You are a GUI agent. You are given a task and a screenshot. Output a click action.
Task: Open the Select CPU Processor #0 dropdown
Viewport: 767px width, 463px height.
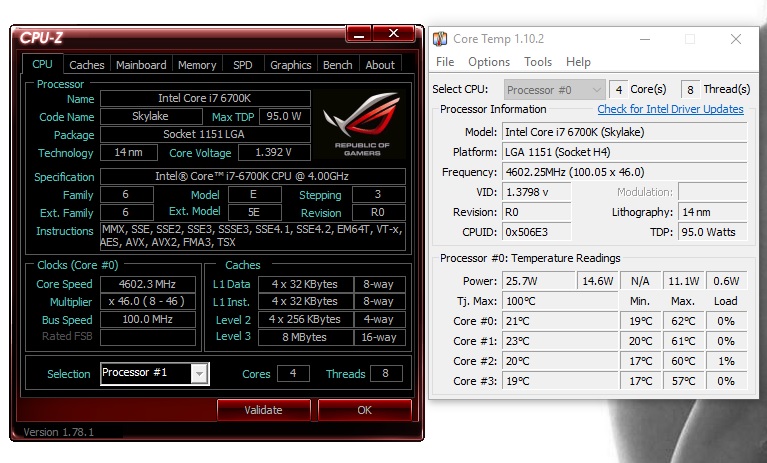click(554, 90)
